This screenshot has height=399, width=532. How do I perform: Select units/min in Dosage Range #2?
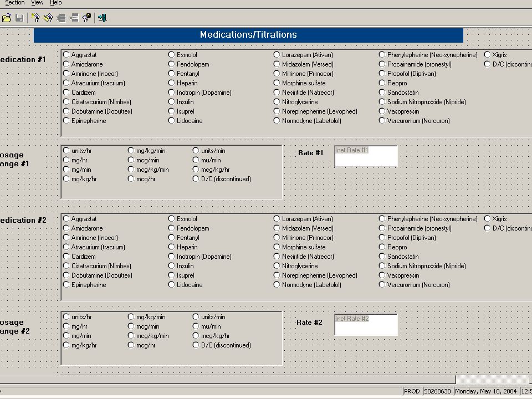pos(196,317)
